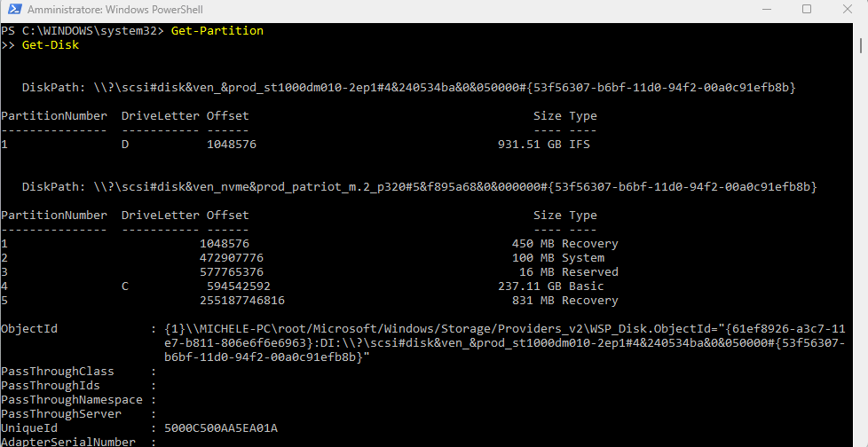Click the second table's Size header

547,216
